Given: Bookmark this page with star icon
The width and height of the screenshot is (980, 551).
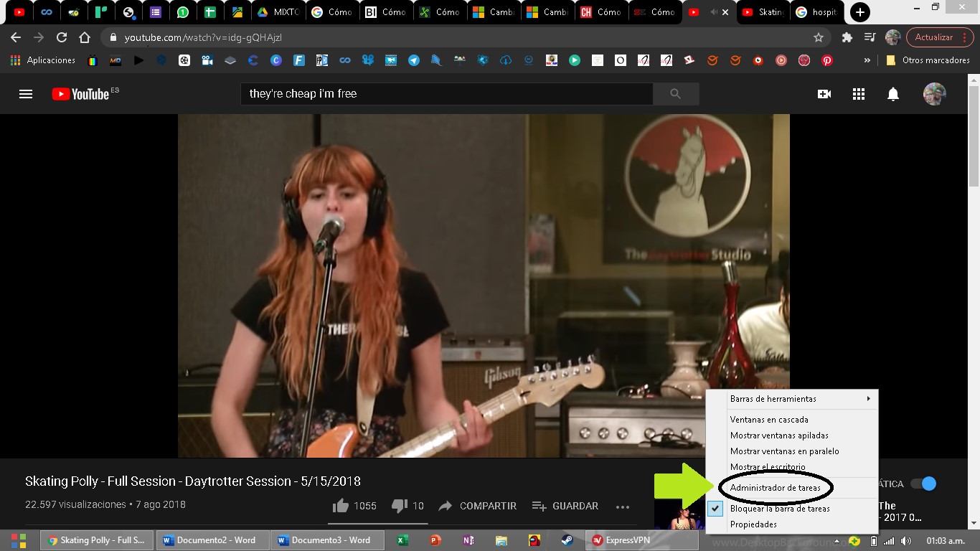Looking at the screenshot, I should click(818, 37).
